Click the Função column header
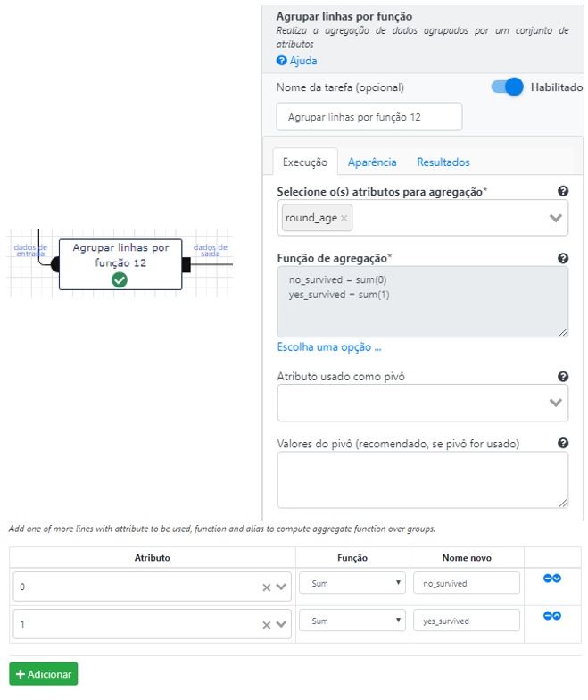 (x=352, y=557)
